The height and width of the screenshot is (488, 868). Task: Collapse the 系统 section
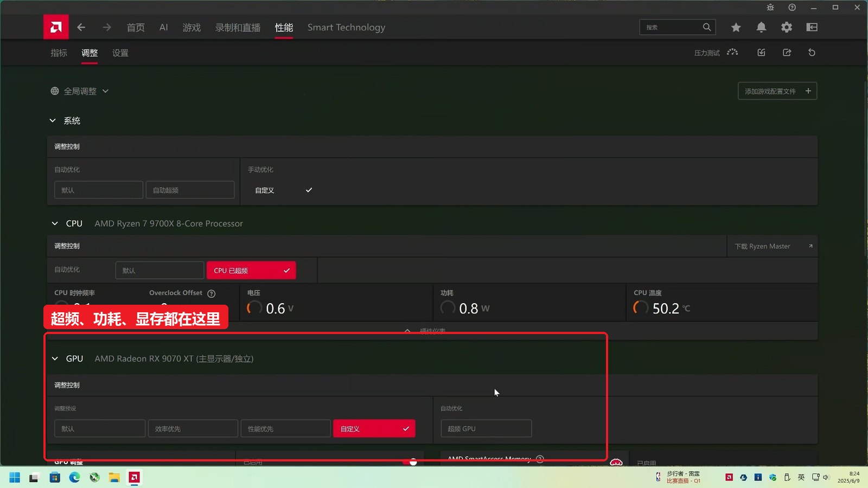[53, 120]
